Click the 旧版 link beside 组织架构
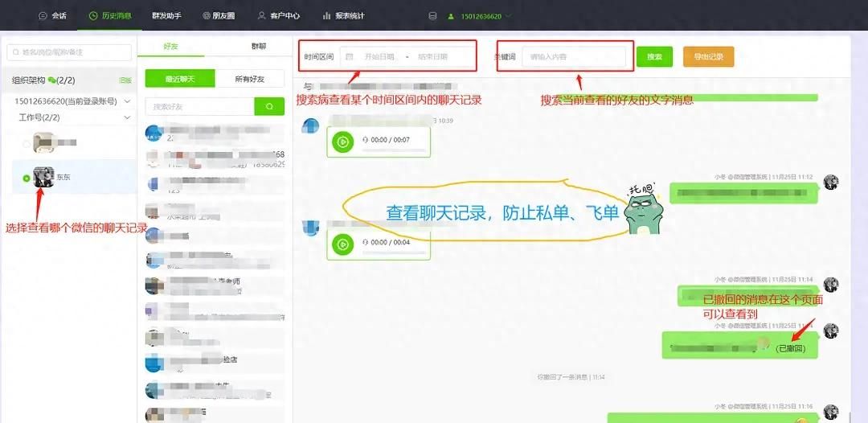This screenshot has width=868, height=423. point(125,80)
